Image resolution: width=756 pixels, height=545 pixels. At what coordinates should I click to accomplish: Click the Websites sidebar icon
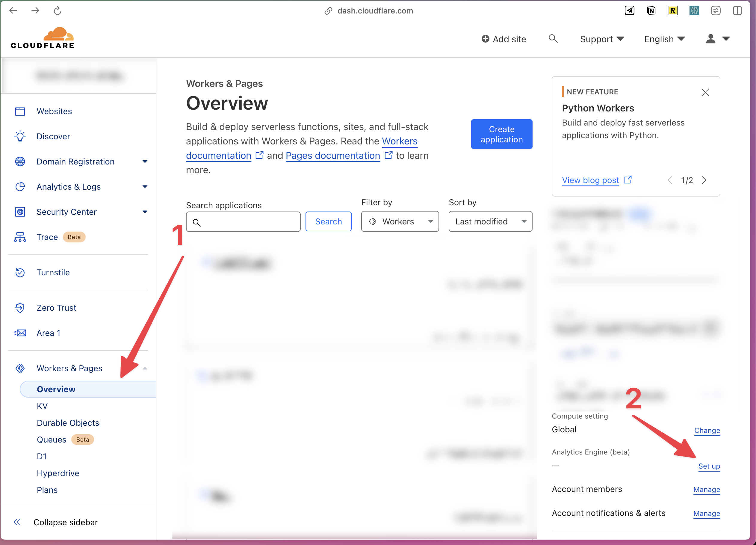20,111
